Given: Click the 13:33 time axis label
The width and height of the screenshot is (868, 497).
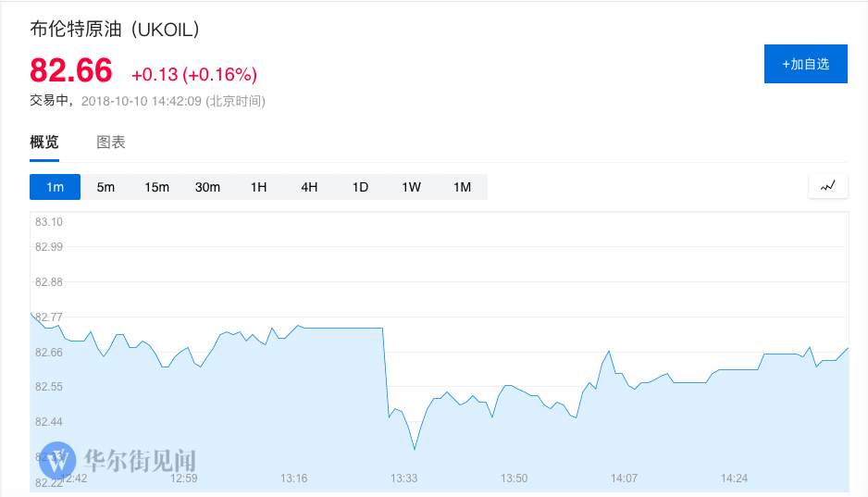Looking at the screenshot, I should pos(403,478).
